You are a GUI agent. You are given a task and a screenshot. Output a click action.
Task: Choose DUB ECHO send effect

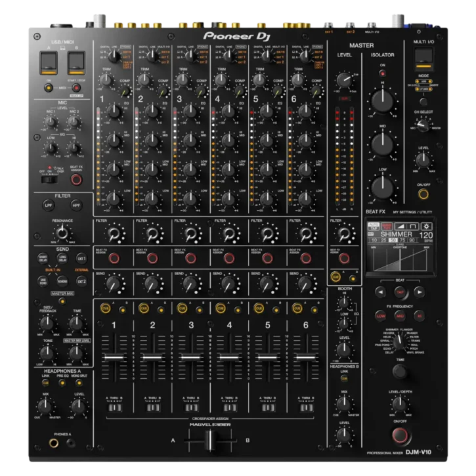(43, 282)
